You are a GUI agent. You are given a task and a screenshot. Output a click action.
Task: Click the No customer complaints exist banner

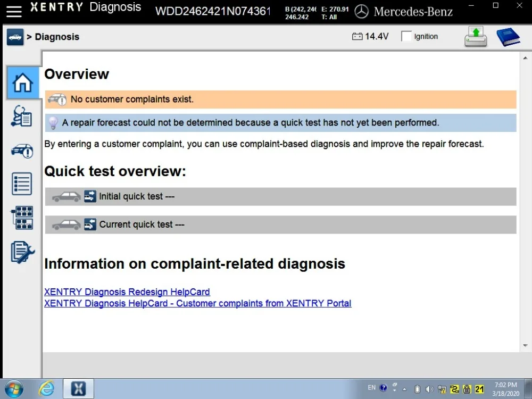pyautogui.click(x=280, y=99)
